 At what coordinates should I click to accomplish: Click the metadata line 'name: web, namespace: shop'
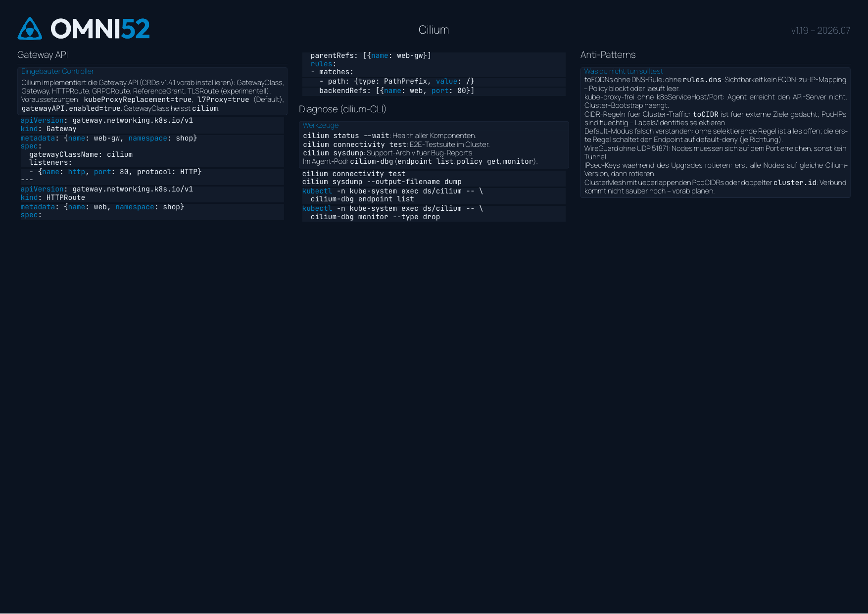[102, 207]
